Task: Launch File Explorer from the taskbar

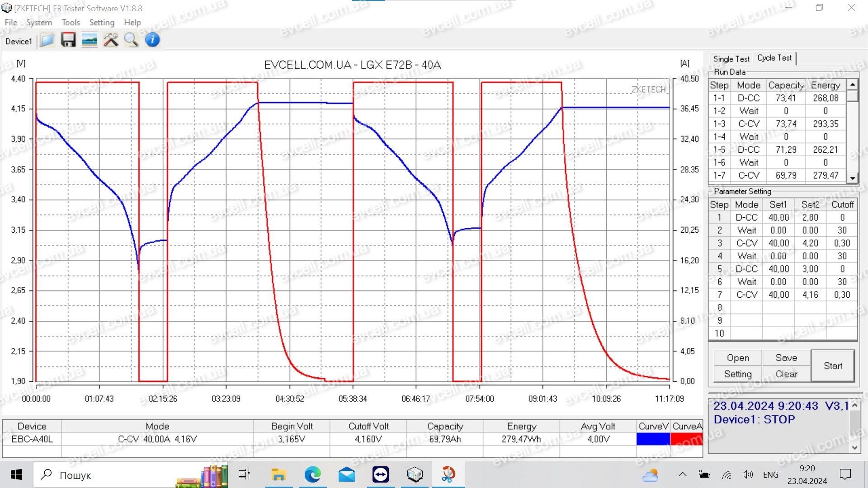Action: pos(278,474)
